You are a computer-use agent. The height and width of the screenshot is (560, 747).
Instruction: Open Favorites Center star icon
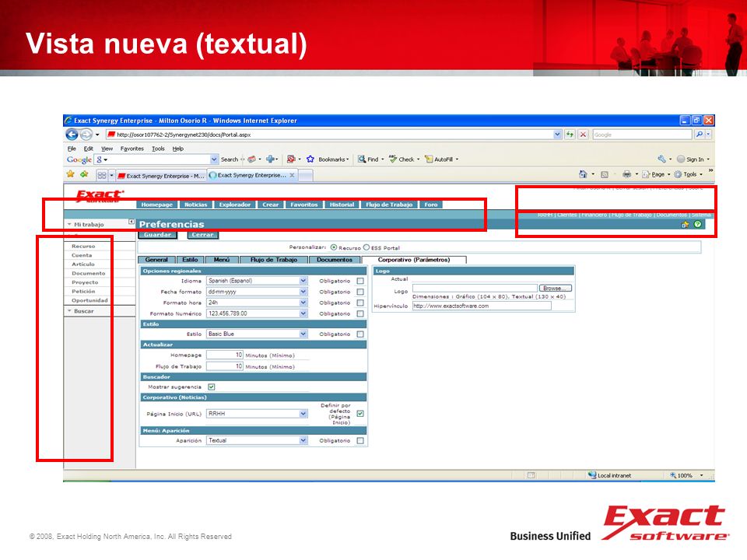pyautogui.click(x=71, y=174)
